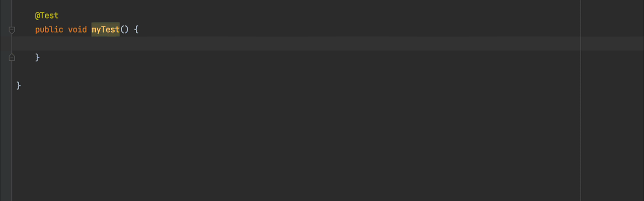This screenshot has height=201, width=644.
Task: Click the void return type keyword
Action: [x=77, y=30]
